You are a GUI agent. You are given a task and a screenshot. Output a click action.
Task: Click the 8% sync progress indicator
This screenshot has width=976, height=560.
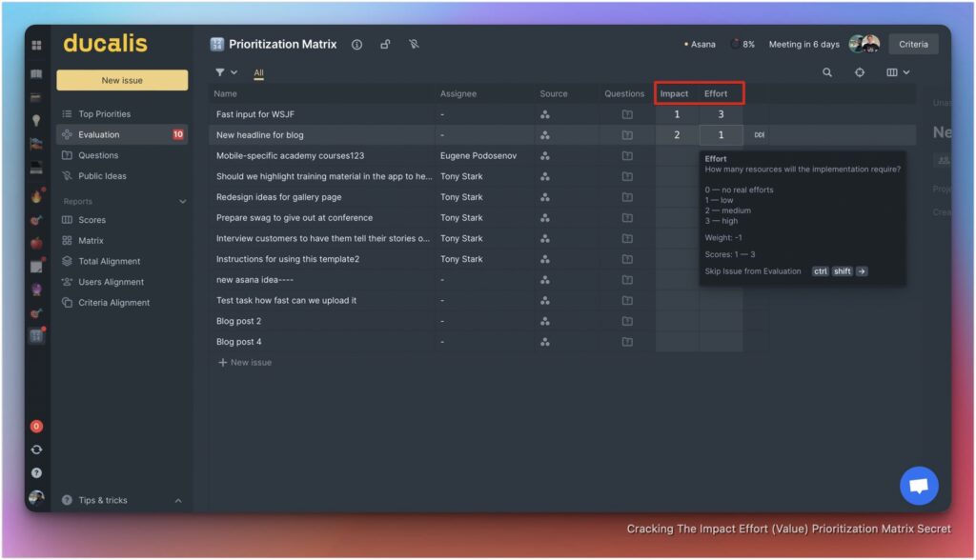click(x=743, y=44)
